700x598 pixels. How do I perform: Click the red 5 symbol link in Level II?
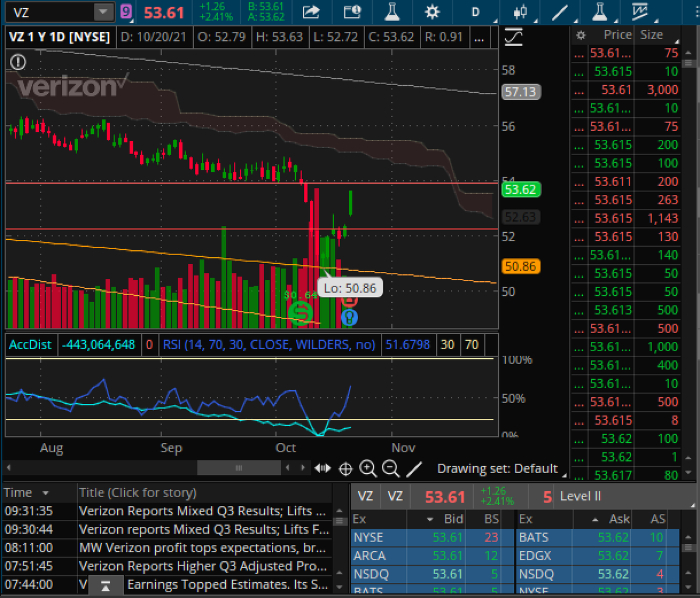(x=547, y=497)
